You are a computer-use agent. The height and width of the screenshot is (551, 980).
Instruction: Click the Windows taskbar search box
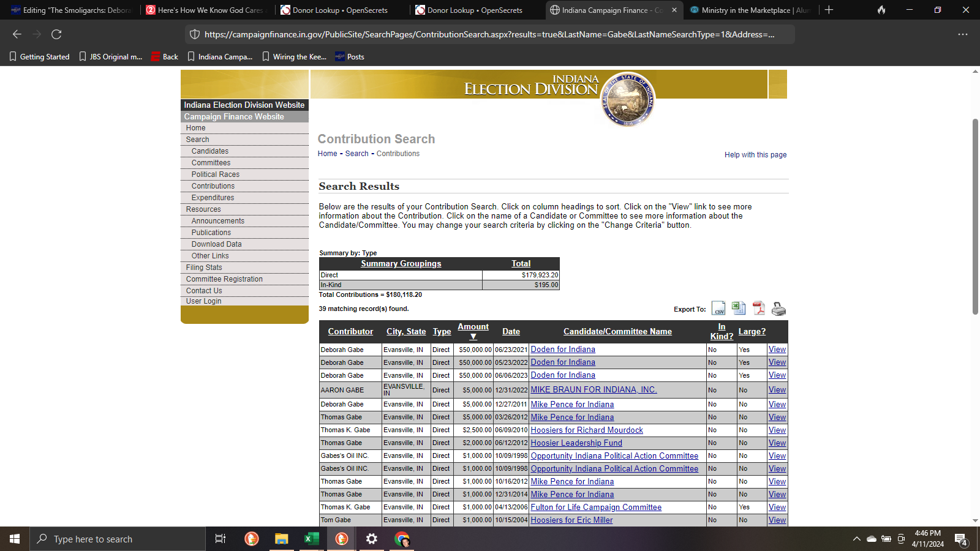click(x=118, y=539)
